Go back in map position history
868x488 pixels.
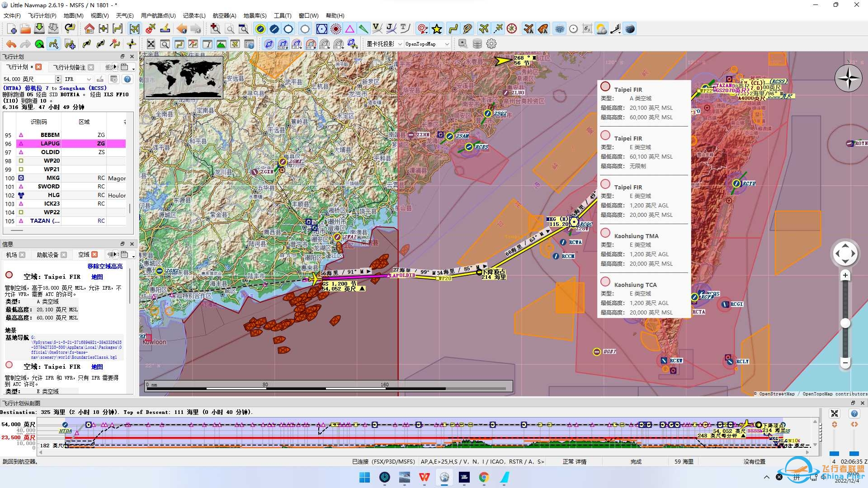[x=182, y=29]
